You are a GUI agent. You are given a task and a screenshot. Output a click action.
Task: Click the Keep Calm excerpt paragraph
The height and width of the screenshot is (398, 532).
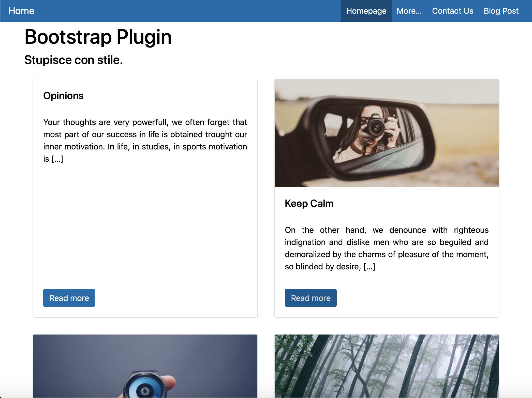tap(387, 248)
